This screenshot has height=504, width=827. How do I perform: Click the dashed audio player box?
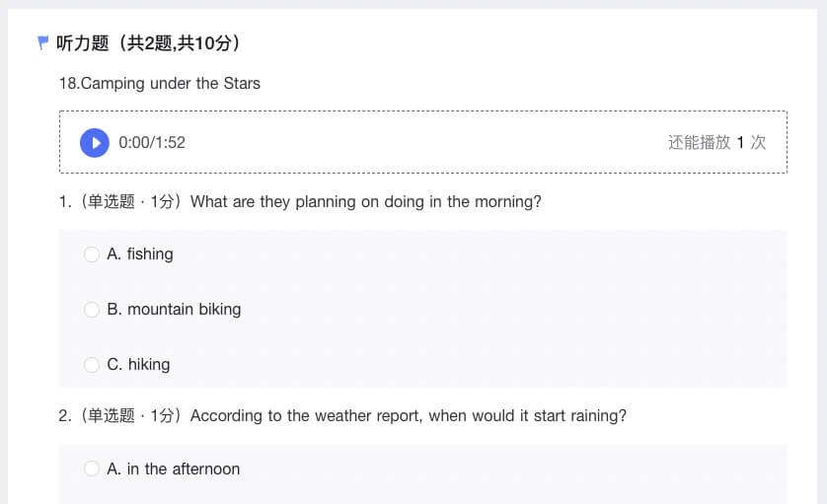point(423,142)
